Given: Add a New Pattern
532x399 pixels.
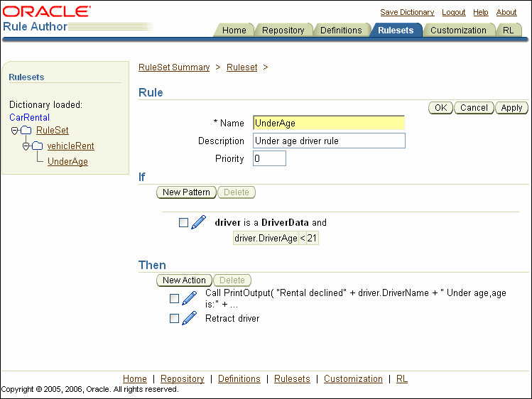Looking at the screenshot, I should pos(186,192).
